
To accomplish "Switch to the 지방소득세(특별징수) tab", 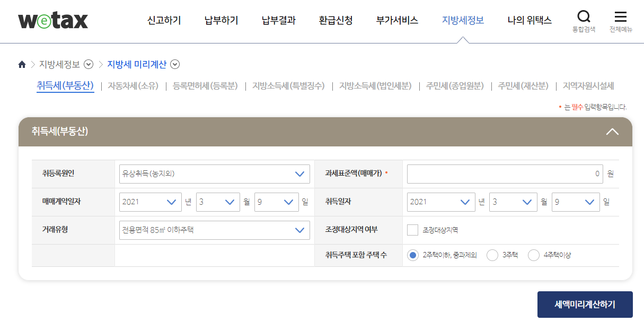I will pos(288,86).
